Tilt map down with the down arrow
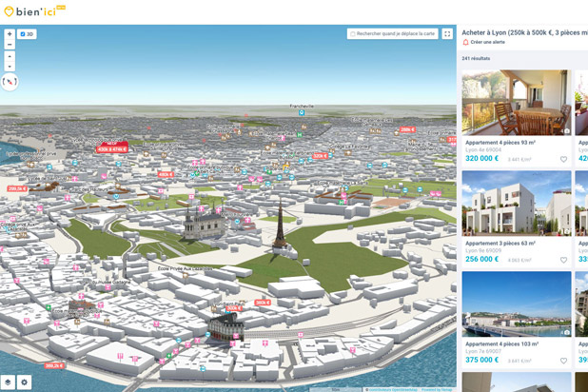The height and width of the screenshot is (392, 588). [10, 67]
